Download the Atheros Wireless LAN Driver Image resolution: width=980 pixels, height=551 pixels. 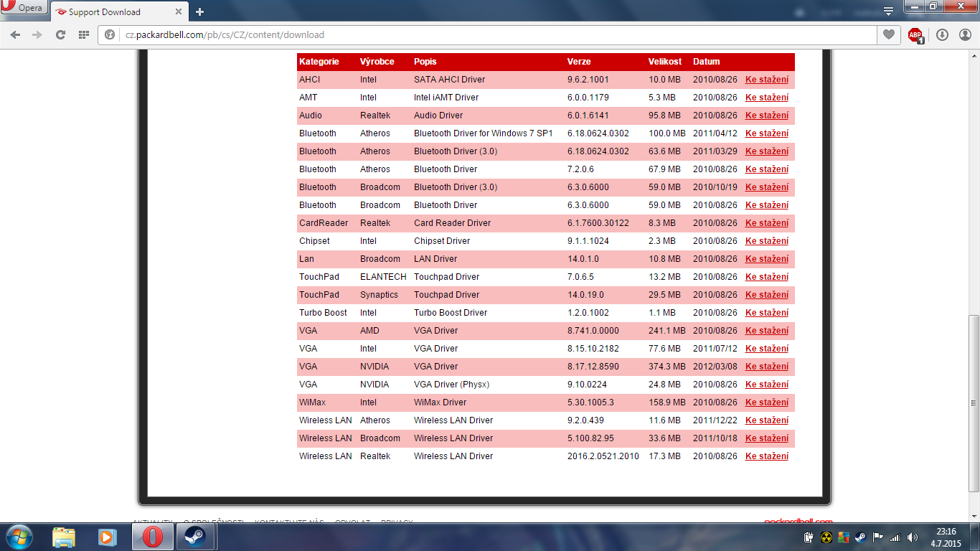767,420
